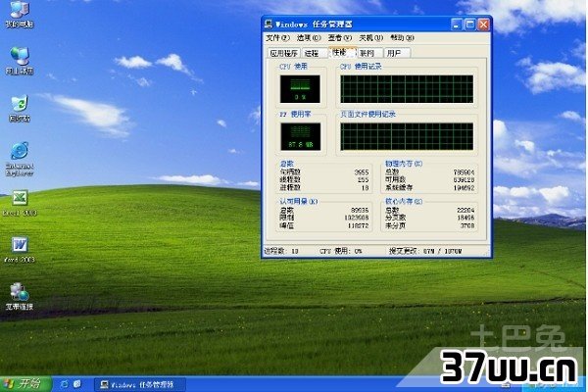The image size is (588, 392).
Task: Click the CPU usage gauge showing 0 %
Action: click(x=300, y=89)
